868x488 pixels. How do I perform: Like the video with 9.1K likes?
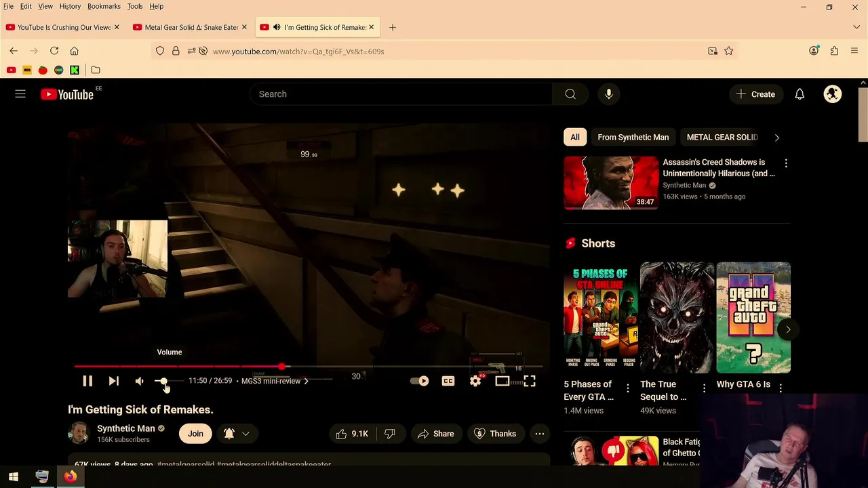(x=351, y=434)
